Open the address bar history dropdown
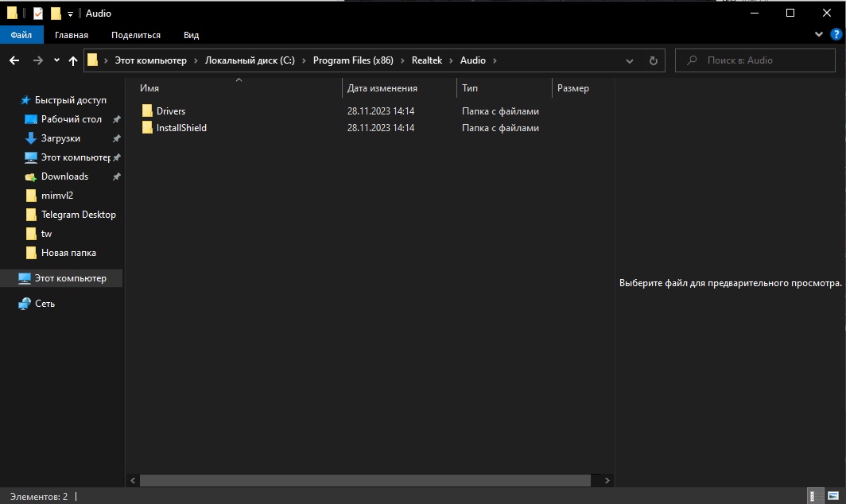The width and height of the screenshot is (846, 504). (x=629, y=60)
